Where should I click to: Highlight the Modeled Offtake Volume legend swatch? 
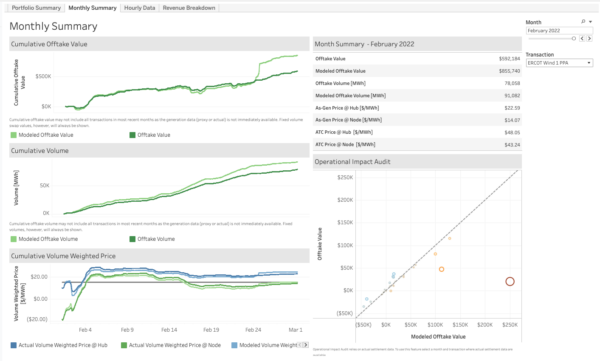pyautogui.click(x=14, y=239)
